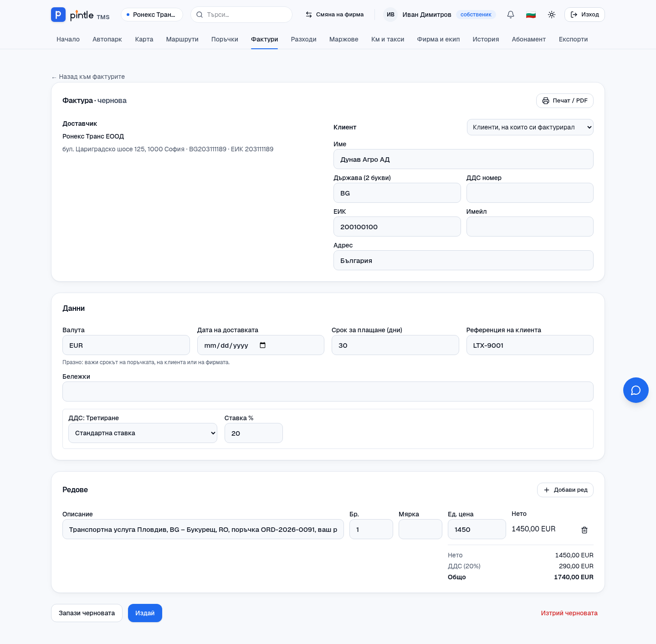Go to the Поръчки tab

225,39
